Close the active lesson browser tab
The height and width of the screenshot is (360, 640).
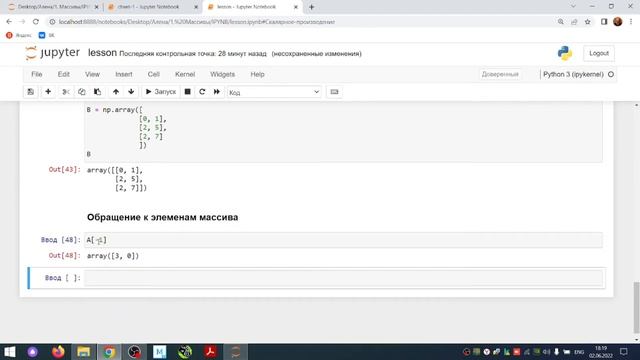296,7
